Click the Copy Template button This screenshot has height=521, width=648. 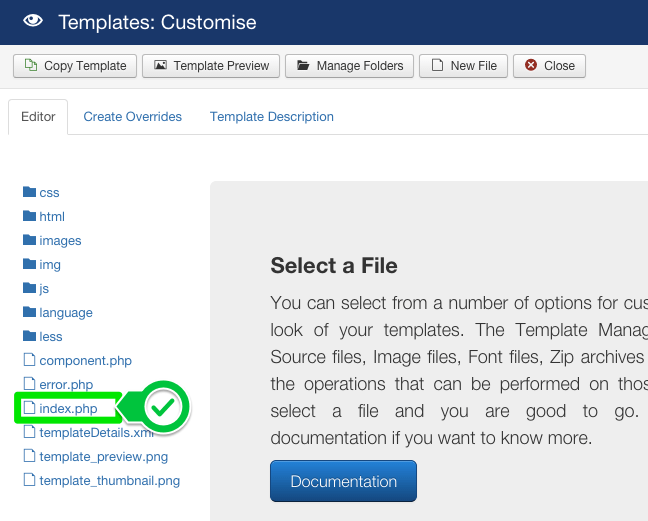pos(75,66)
